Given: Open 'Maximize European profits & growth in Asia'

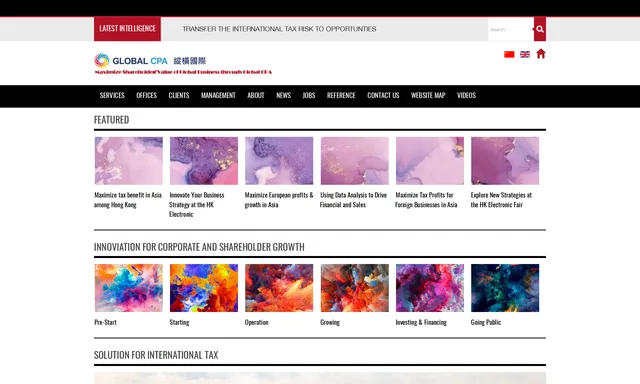Looking at the screenshot, I should pyautogui.click(x=279, y=200).
